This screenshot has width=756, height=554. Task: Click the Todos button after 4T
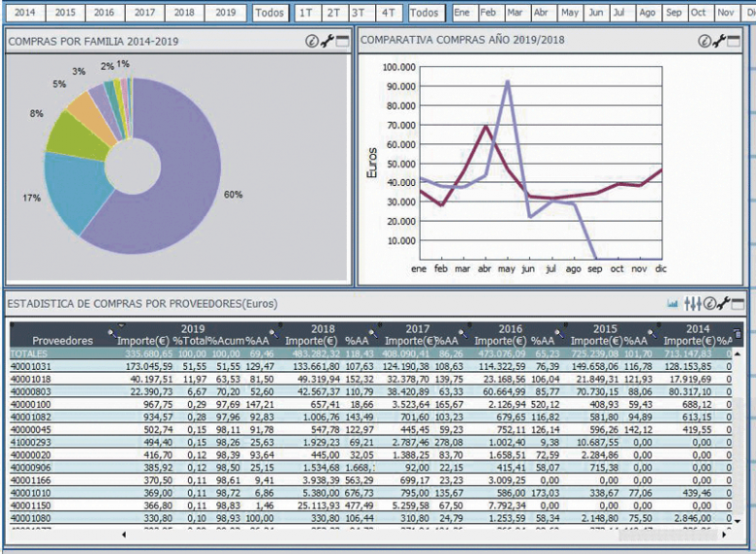point(424,13)
